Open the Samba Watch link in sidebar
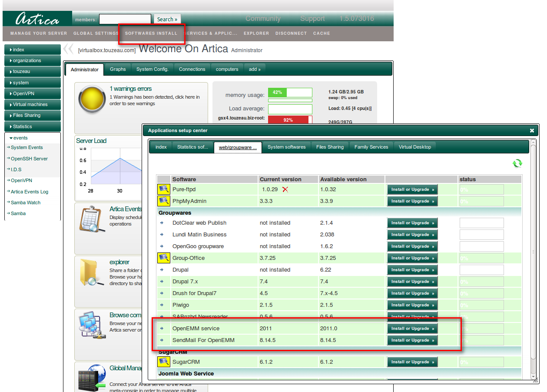This screenshot has height=392, width=547. (26, 203)
